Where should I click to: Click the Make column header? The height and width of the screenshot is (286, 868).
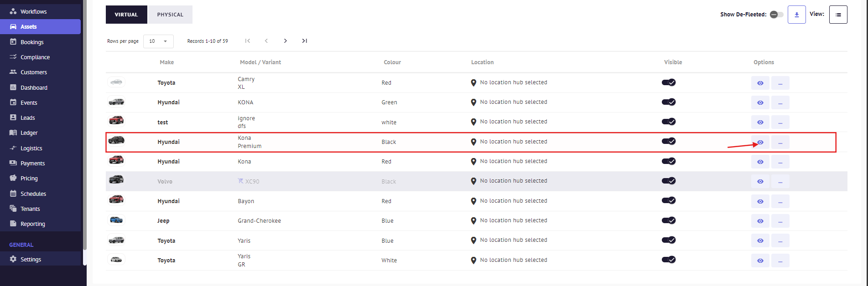pos(167,62)
